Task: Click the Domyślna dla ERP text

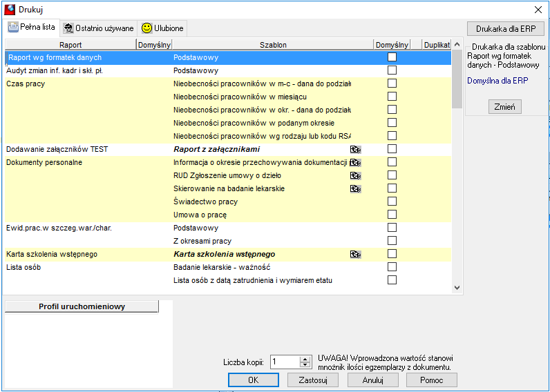Action: tap(497, 81)
